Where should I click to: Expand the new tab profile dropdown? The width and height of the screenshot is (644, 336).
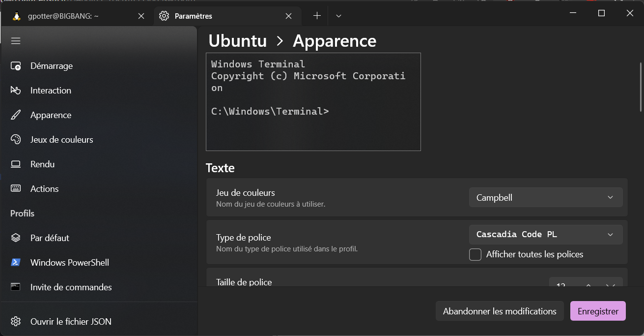[x=338, y=16]
